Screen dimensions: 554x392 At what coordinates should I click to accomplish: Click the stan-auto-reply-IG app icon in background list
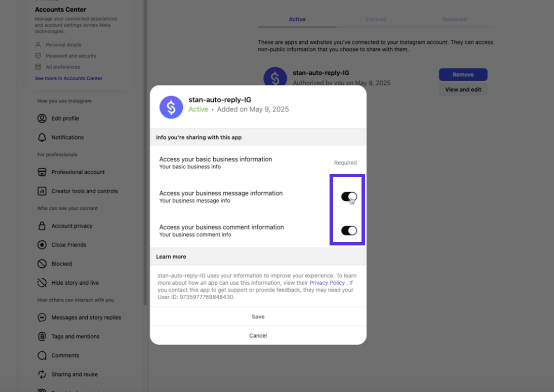click(275, 76)
